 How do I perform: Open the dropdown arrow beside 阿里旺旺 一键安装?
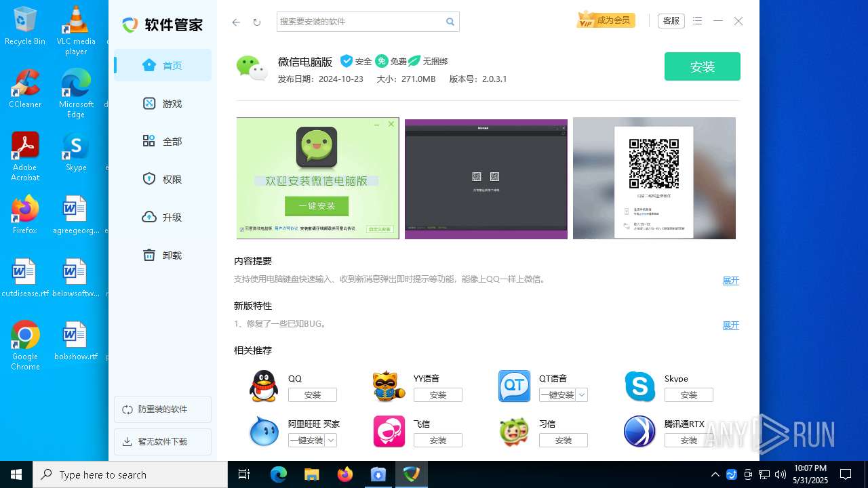[331, 440]
